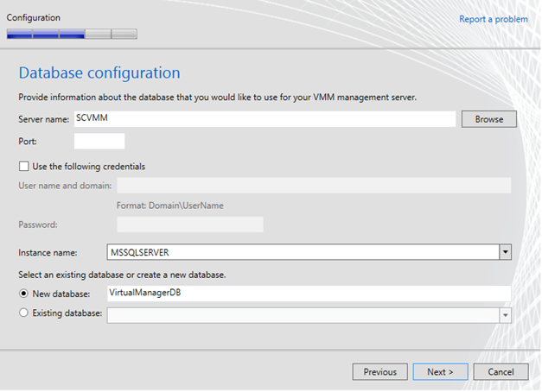Click the Configuration progress bar

[72, 34]
